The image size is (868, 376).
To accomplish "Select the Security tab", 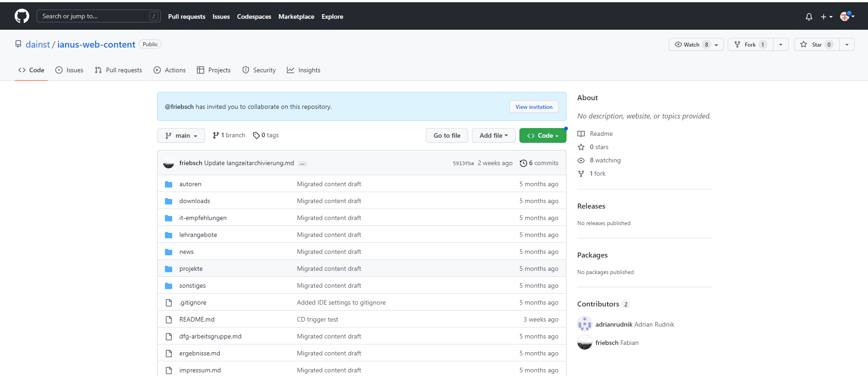I will click(259, 70).
